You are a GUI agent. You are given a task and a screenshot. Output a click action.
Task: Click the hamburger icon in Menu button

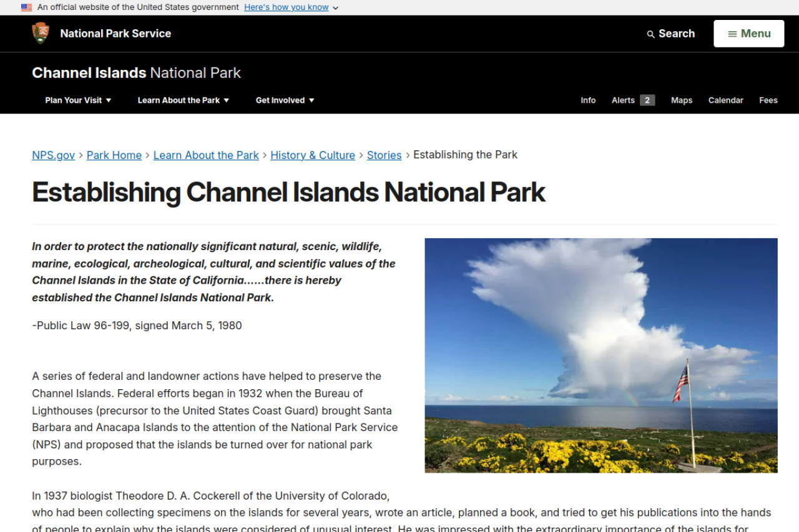(x=732, y=34)
